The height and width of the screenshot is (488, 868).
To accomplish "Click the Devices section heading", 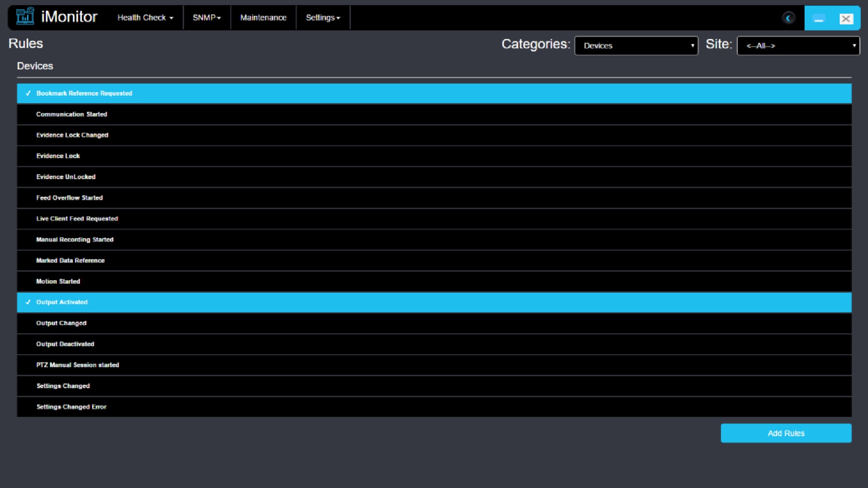I will [x=35, y=66].
